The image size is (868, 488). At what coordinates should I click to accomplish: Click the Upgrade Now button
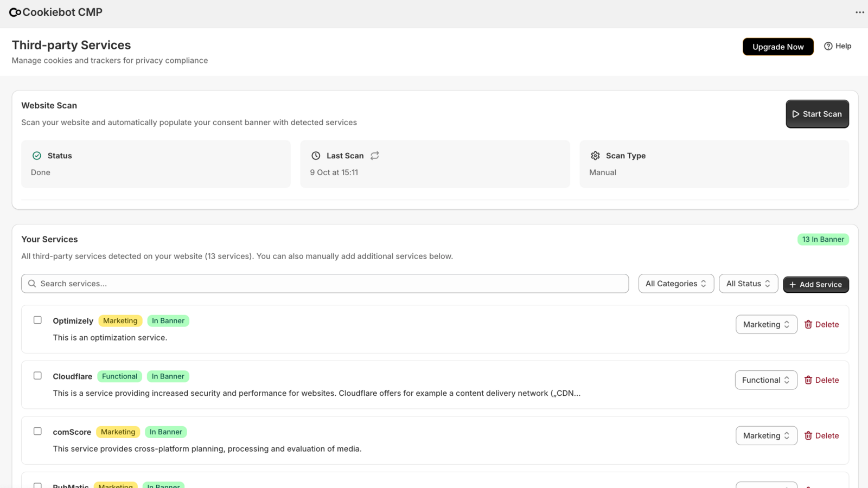click(x=778, y=47)
